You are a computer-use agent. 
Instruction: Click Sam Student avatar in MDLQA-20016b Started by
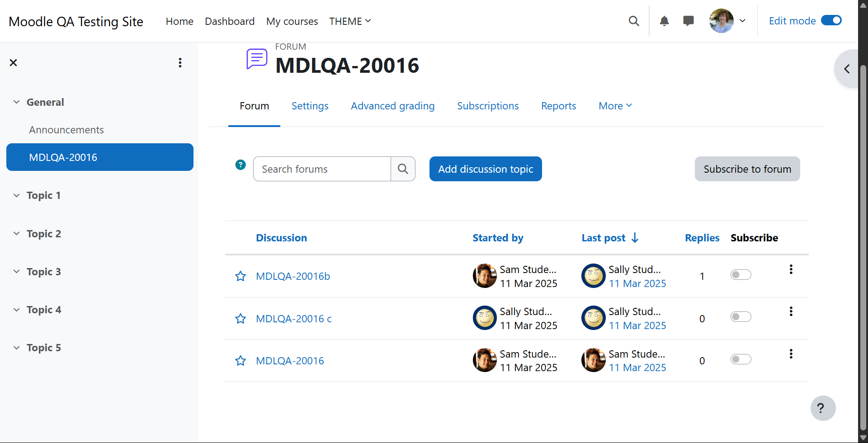[x=485, y=276]
